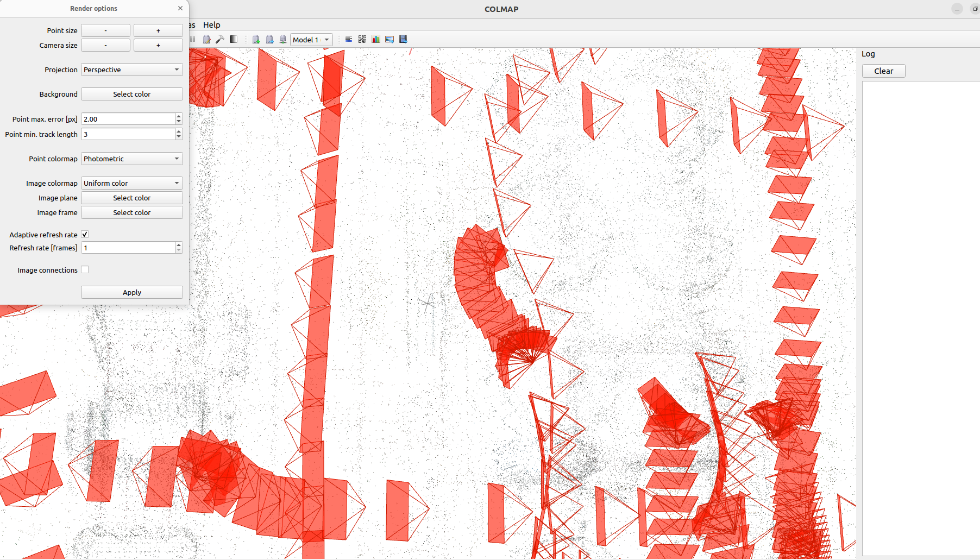Enable Image connections checkbox

tap(85, 269)
